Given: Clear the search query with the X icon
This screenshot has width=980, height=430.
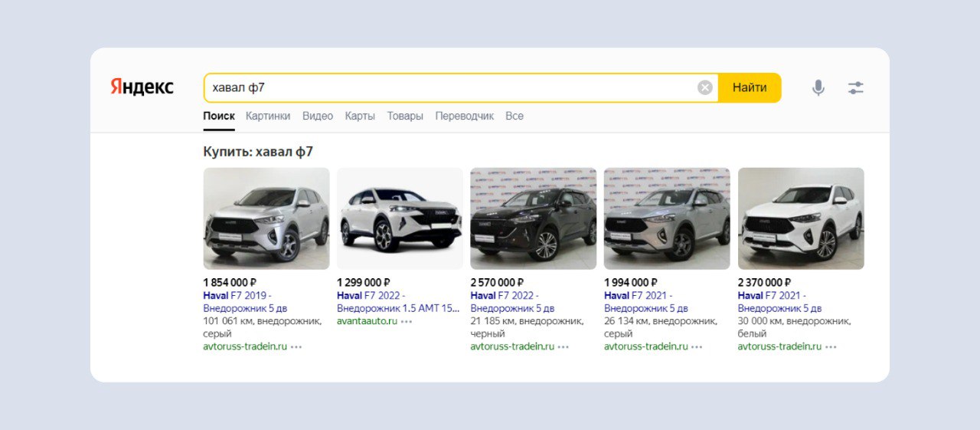Looking at the screenshot, I should (x=705, y=87).
